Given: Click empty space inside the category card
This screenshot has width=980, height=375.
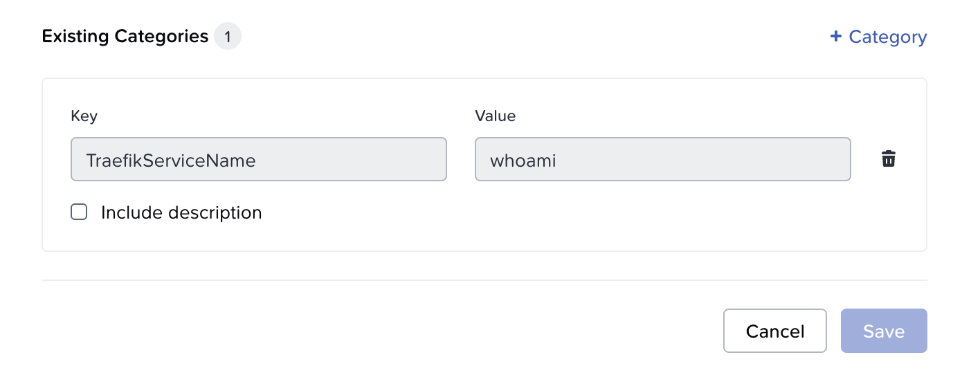Looking at the screenshot, I should click(x=554, y=221).
